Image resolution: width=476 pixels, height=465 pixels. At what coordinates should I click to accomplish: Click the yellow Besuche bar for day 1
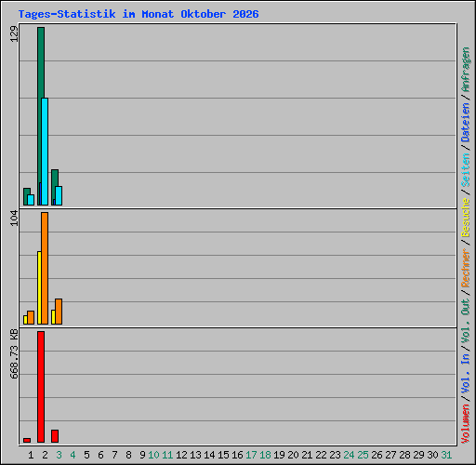click(x=25, y=320)
